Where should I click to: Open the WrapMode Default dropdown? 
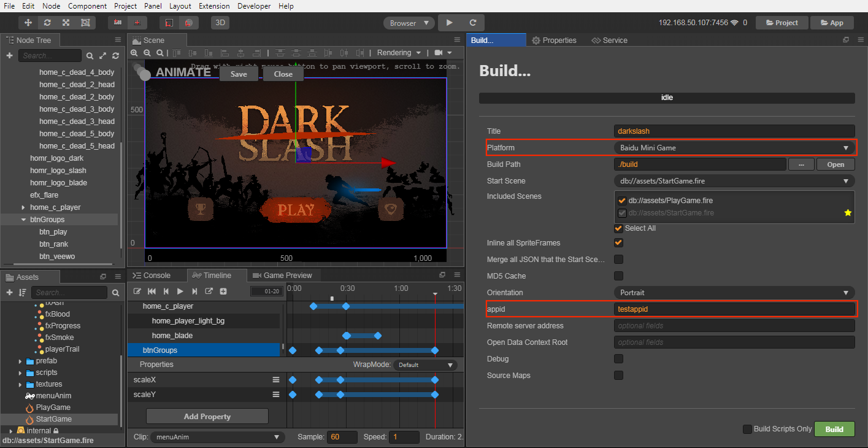click(425, 365)
